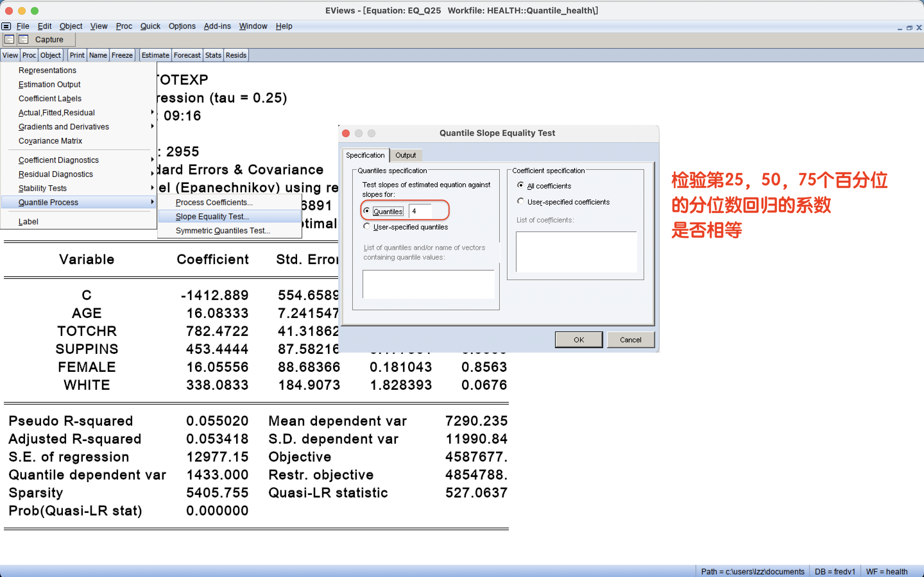Image resolution: width=924 pixels, height=577 pixels.
Task: Click the first Capture window icon
Action: (x=9, y=39)
